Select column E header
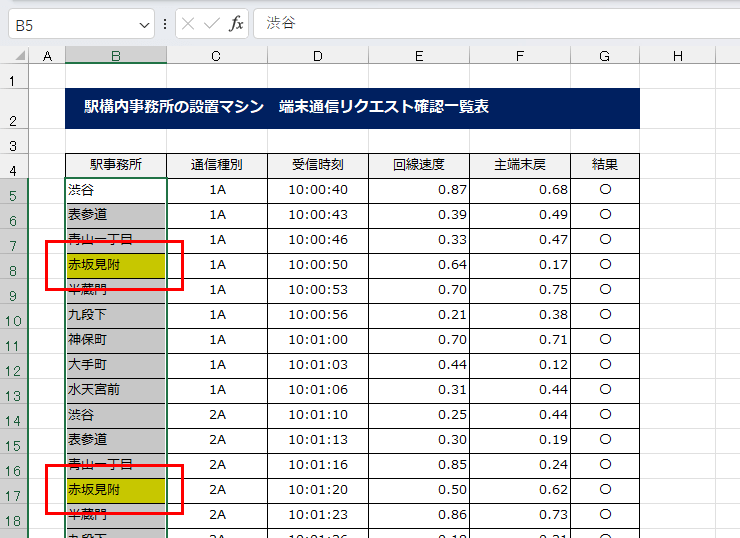 419,56
